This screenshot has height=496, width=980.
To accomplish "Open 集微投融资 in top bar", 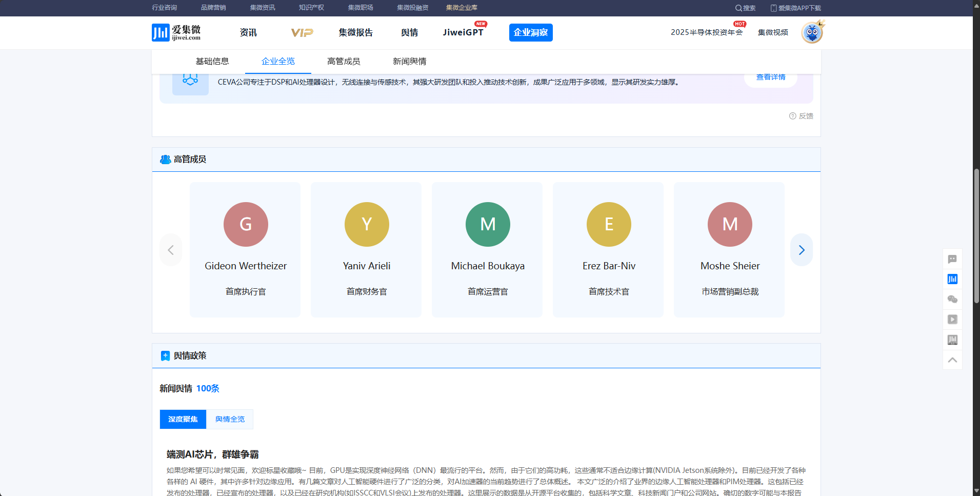I will [412, 8].
